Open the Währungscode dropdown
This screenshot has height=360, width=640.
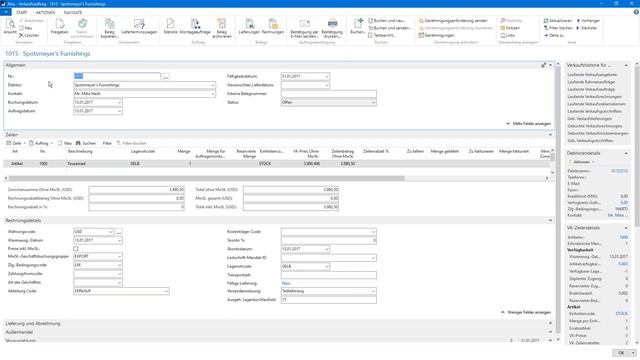[110, 232]
